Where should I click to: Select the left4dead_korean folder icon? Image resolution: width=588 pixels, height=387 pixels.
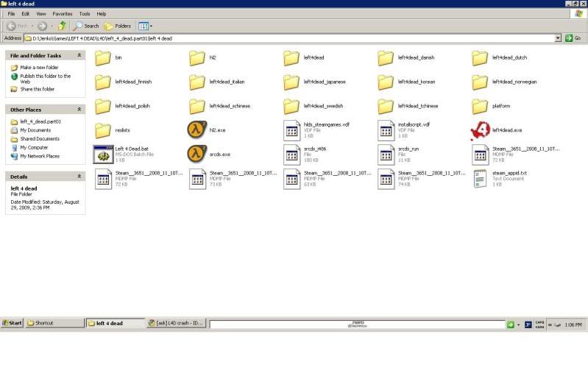(x=386, y=82)
